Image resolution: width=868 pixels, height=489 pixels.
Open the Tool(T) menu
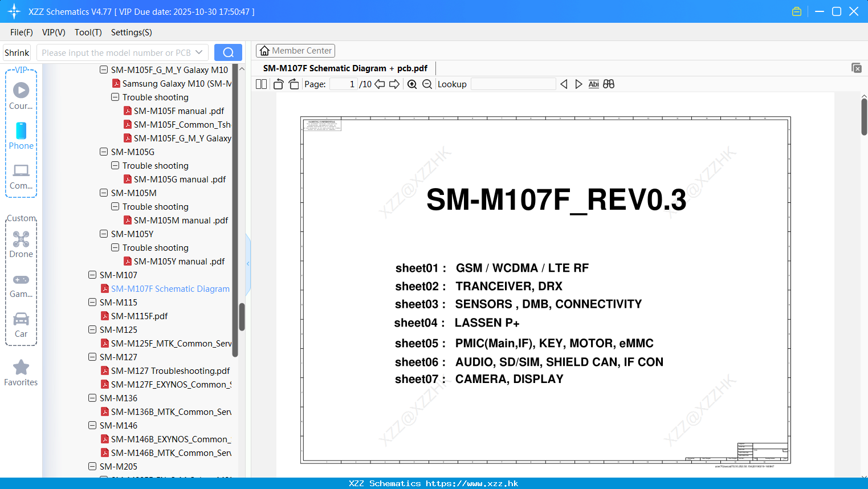coord(88,32)
